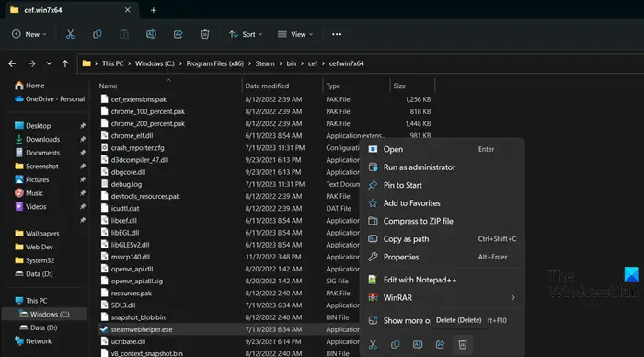Open the System32 folder in the sidebar

(35, 260)
